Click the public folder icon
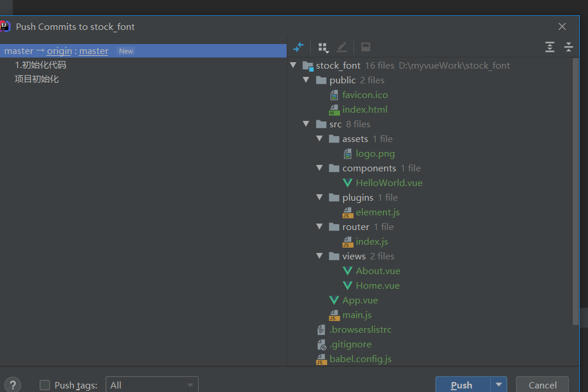 point(321,80)
